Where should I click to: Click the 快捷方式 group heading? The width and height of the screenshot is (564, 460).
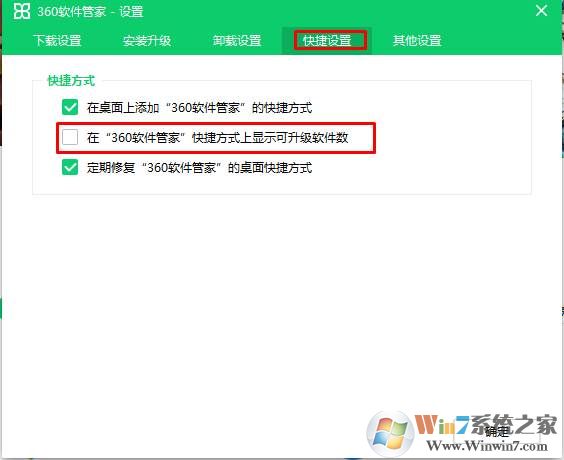point(71,81)
